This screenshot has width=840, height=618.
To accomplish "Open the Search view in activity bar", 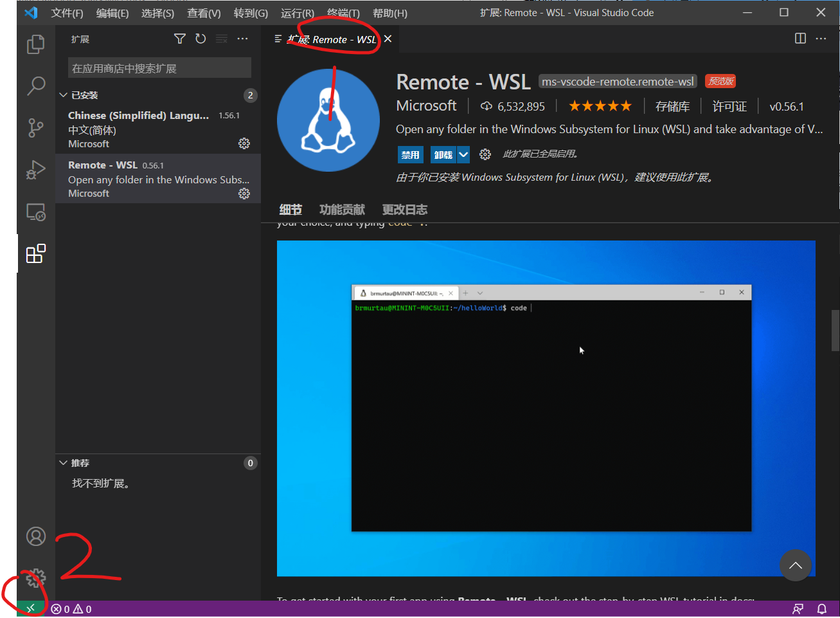I will tap(36, 86).
